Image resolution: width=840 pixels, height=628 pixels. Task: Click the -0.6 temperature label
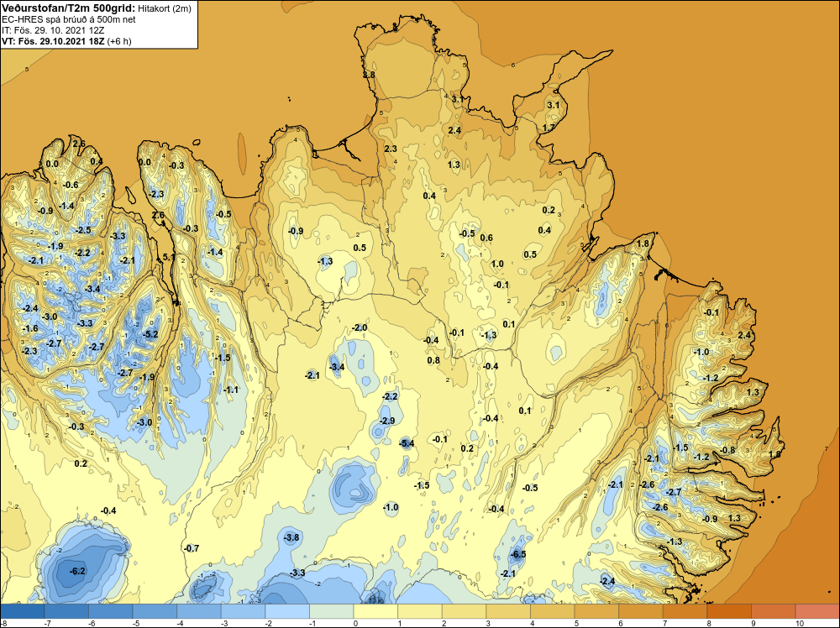(71, 186)
